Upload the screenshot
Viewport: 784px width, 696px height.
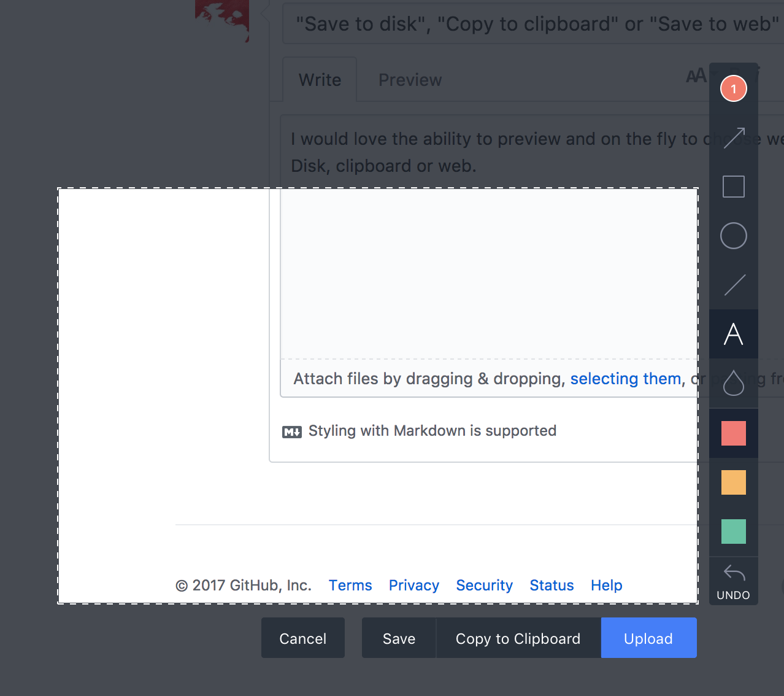pos(648,638)
